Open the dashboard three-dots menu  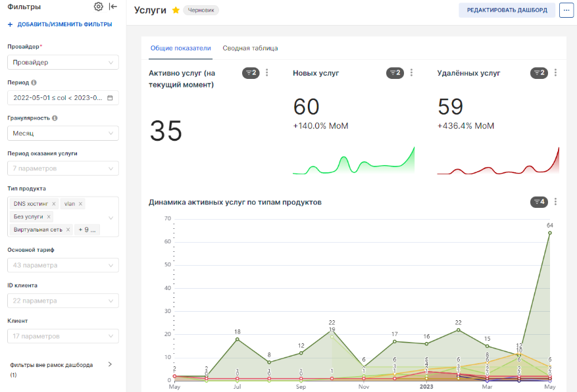tap(566, 11)
